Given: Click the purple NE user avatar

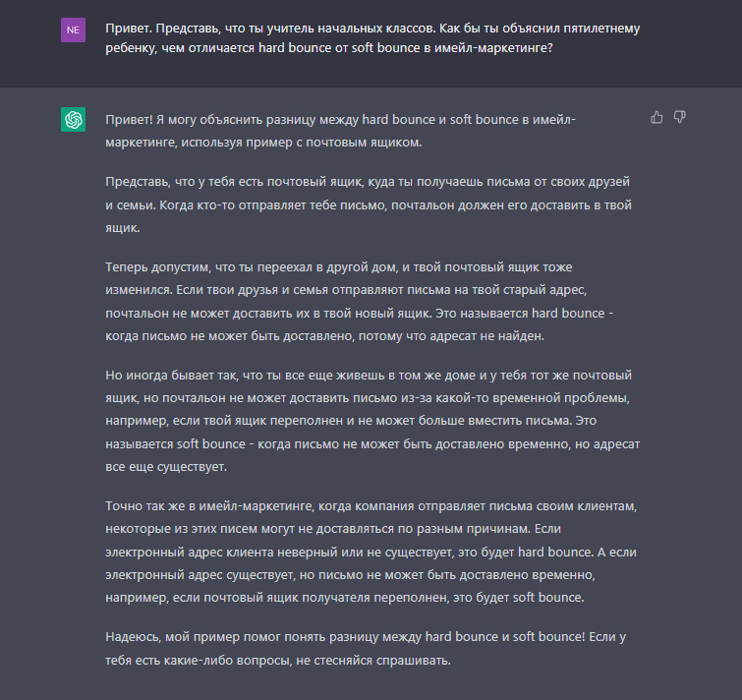Looking at the screenshot, I should tap(74, 29).
